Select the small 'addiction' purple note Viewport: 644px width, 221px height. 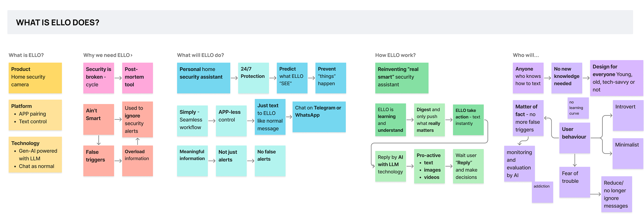pos(542,192)
